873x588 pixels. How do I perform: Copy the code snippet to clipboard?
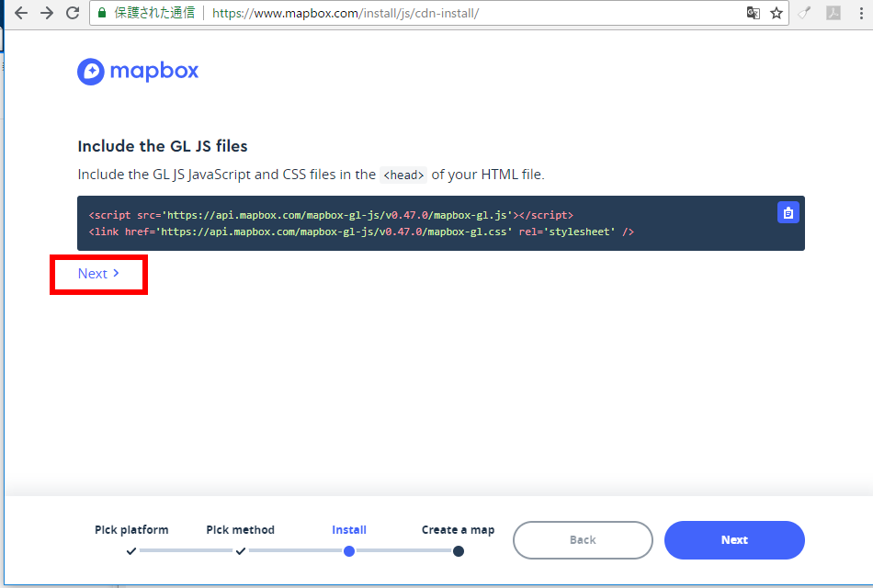[x=788, y=212]
